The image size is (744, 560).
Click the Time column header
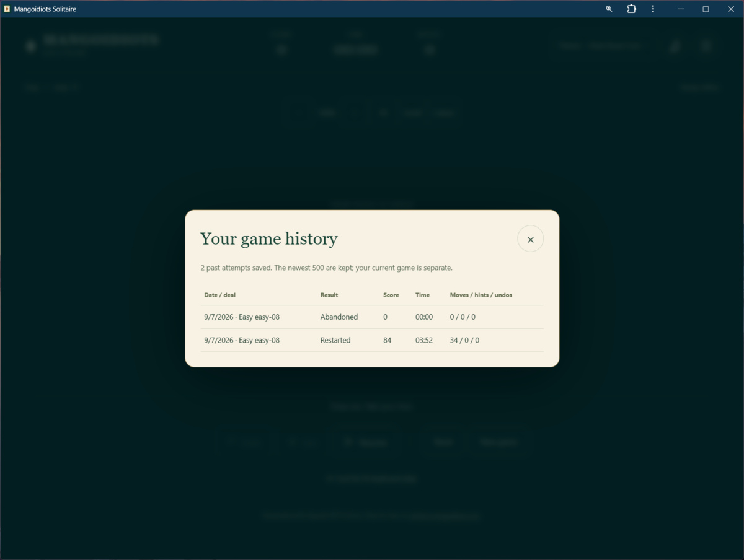point(422,295)
